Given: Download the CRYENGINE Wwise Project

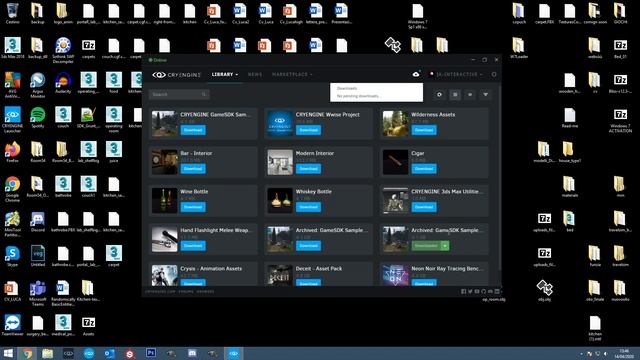Looking at the screenshot, I should [308, 130].
